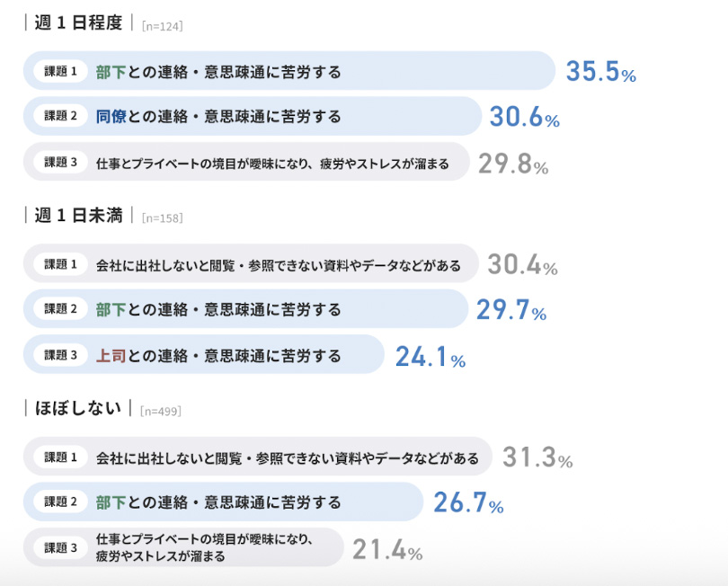Click the 21.4% percentage value

pos(386,550)
